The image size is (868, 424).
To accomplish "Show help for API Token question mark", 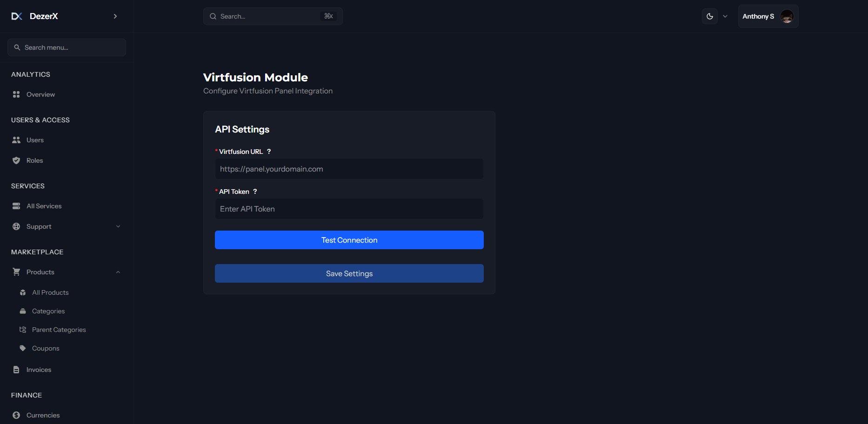I will click(x=255, y=192).
